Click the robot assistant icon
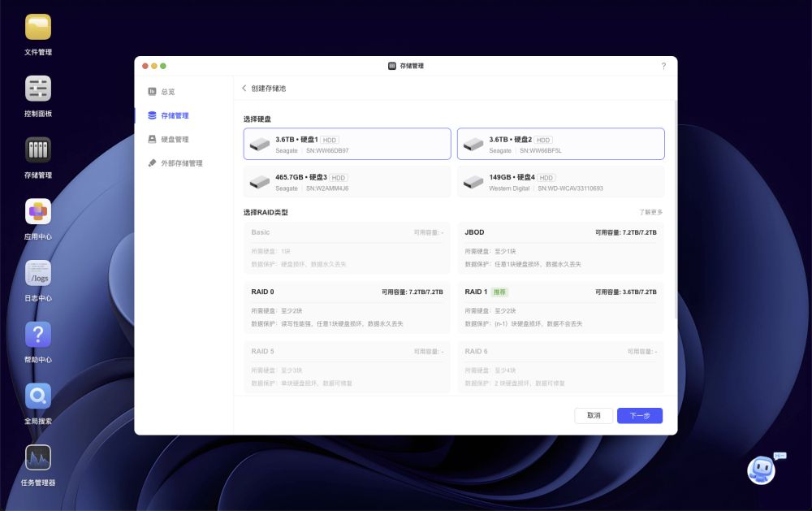This screenshot has width=812, height=511. [x=762, y=470]
